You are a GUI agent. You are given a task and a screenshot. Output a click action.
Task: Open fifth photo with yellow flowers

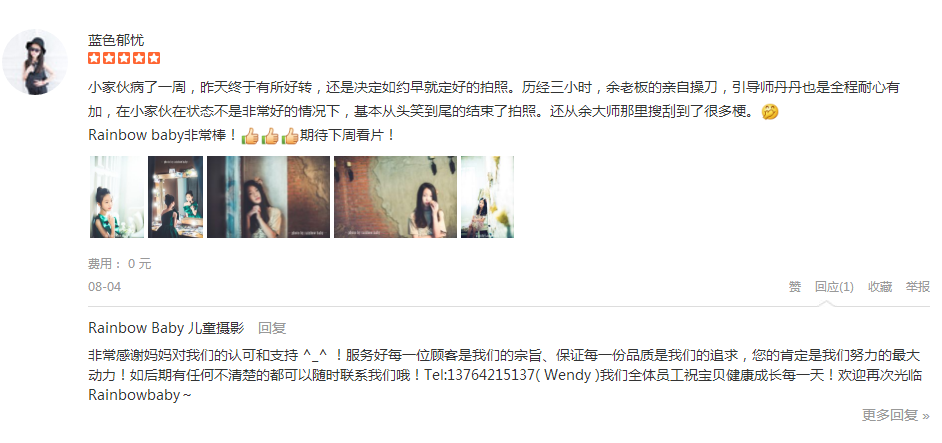click(487, 197)
